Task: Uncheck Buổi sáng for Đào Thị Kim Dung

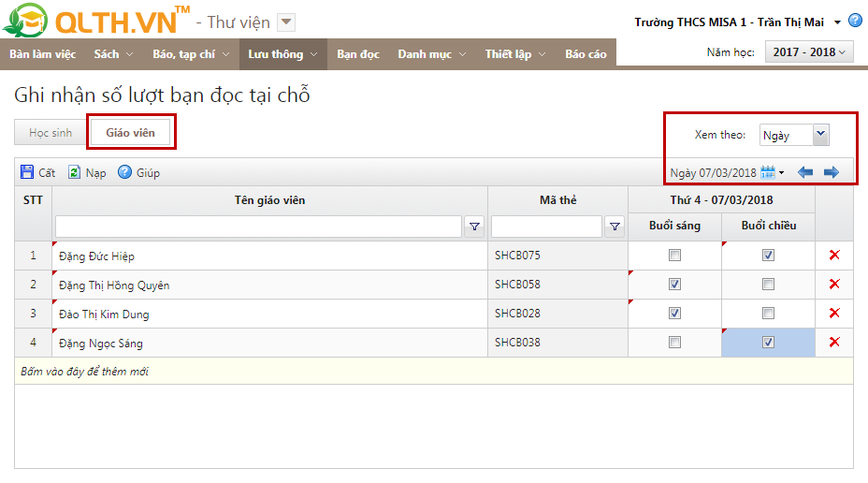Action: tap(674, 313)
